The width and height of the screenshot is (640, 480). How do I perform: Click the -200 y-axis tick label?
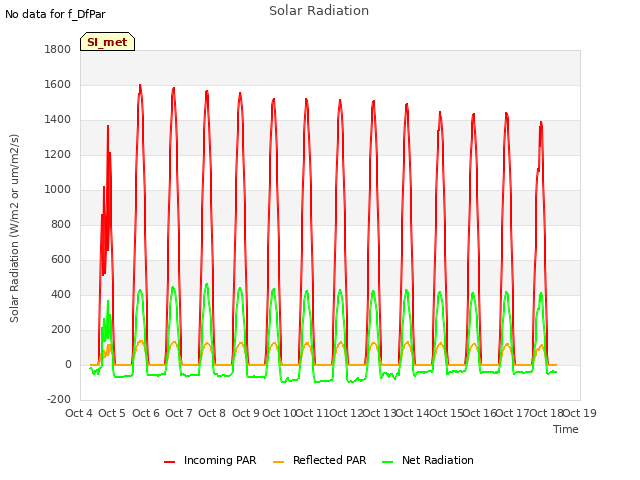click(x=59, y=399)
